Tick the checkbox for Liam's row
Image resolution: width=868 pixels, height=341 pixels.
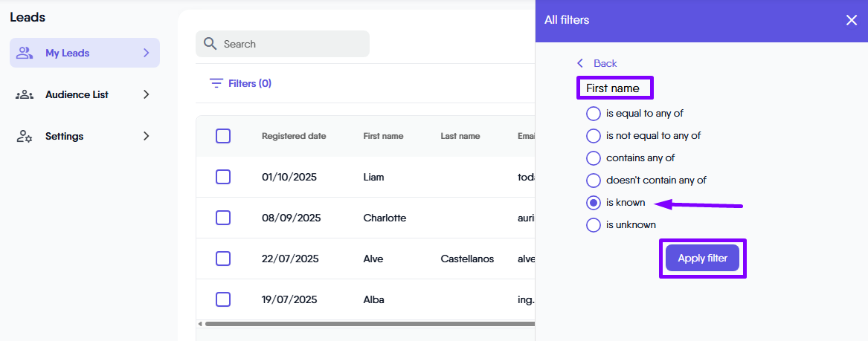pos(223,177)
